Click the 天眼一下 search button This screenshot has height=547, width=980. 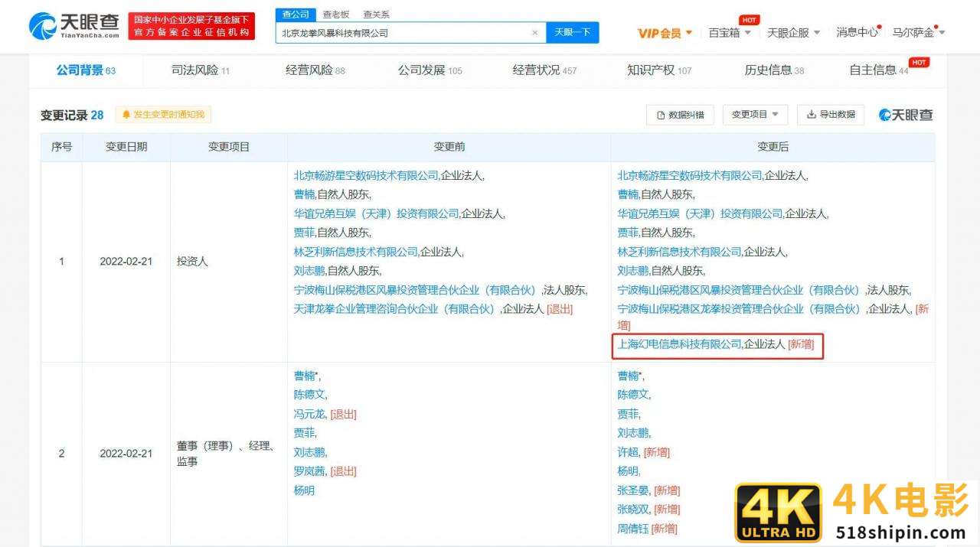(573, 33)
